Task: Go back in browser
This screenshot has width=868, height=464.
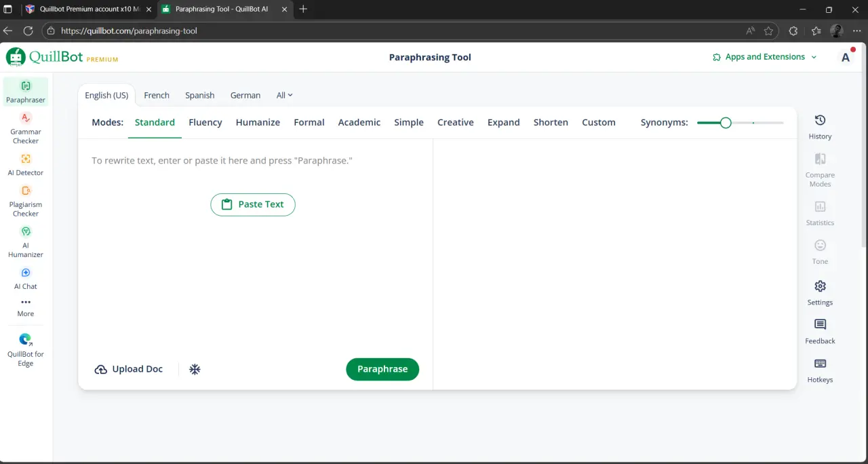Action: [8, 31]
